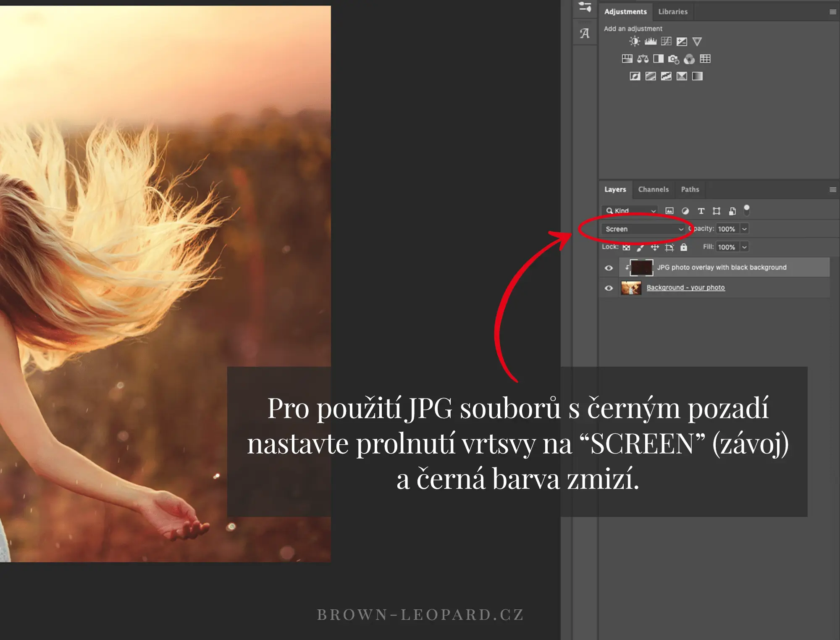Expand the Fill percentage dropdown arrow
840x640 pixels.
click(x=744, y=247)
